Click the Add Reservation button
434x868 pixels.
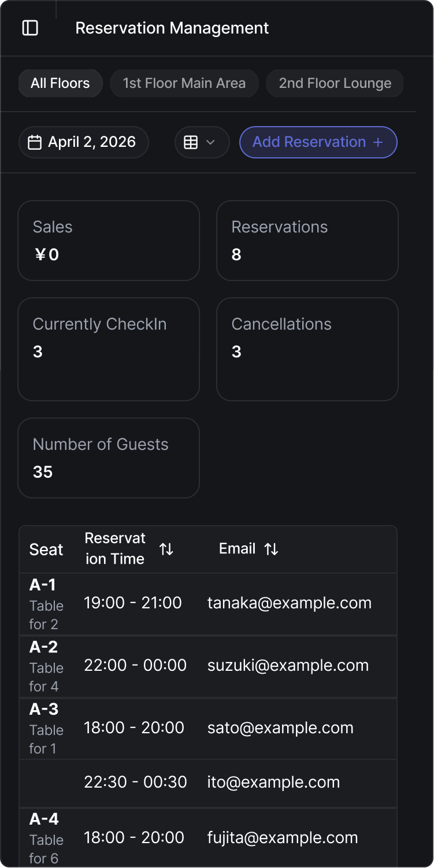pyautogui.click(x=318, y=142)
